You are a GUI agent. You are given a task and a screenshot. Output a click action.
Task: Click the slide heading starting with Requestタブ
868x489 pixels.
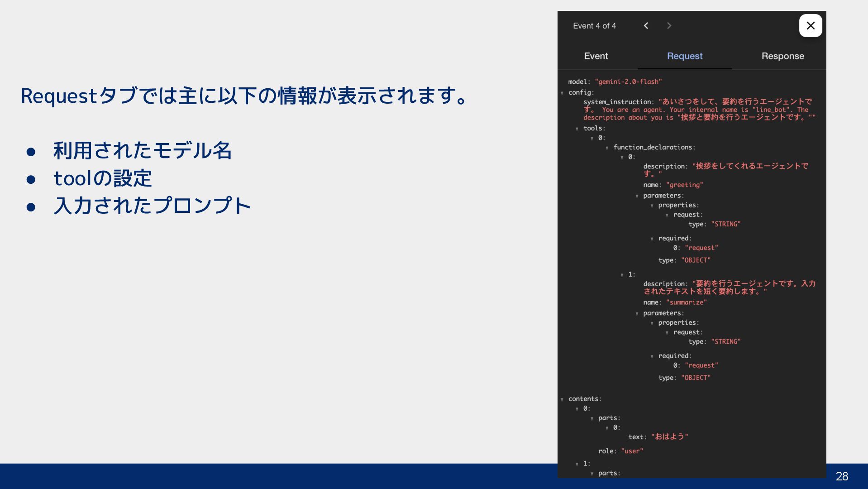pyautogui.click(x=244, y=96)
